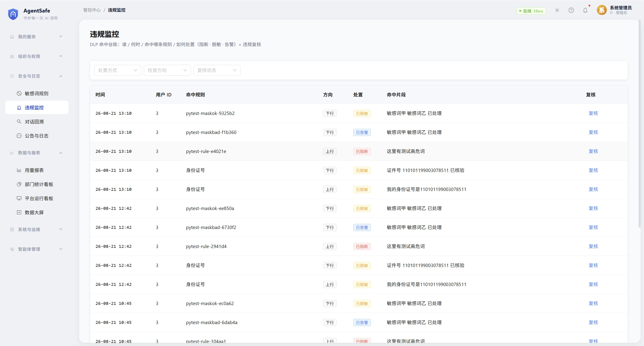Click the 智能体管理 icon

coord(12,249)
